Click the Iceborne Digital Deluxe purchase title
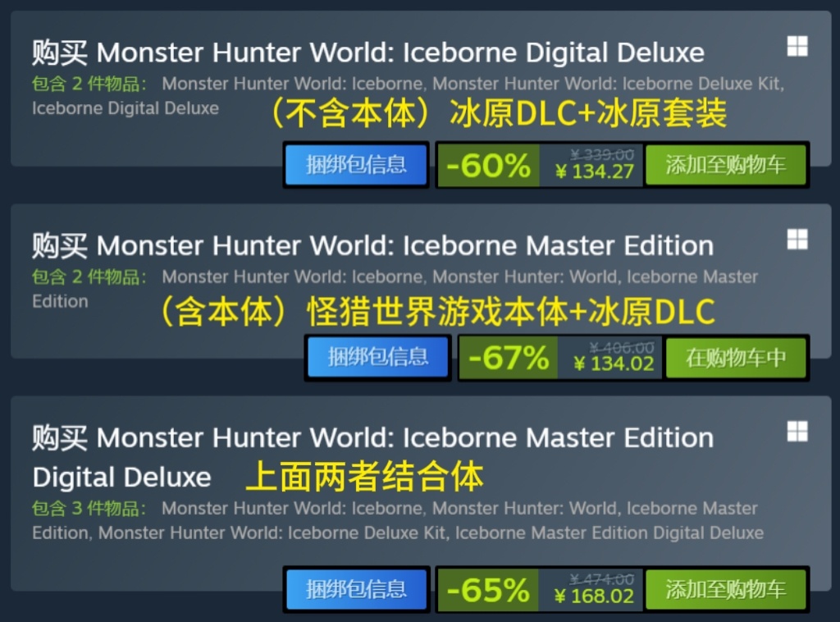840x622 pixels. 368,53
